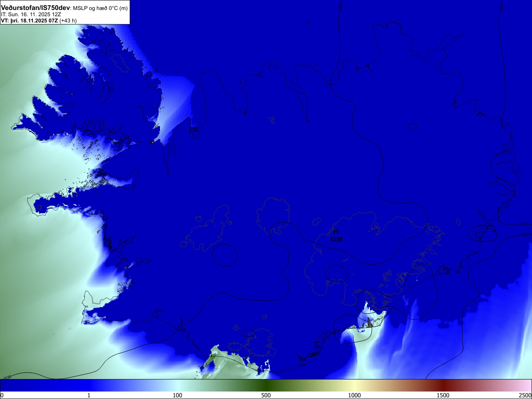Click the '(+43 h)' forecast offset text
The image size is (532, 399).
(x=68, y=20)
